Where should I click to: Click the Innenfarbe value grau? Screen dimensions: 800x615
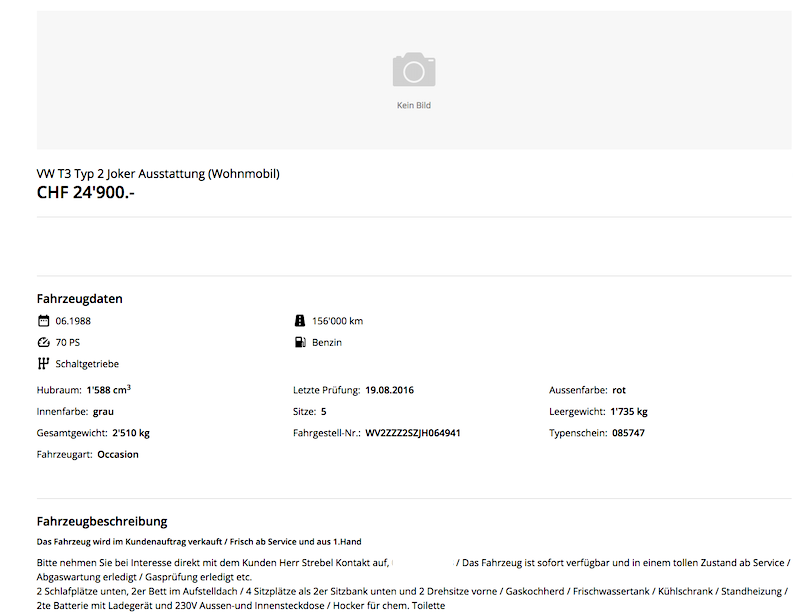(x=103, y=412)
